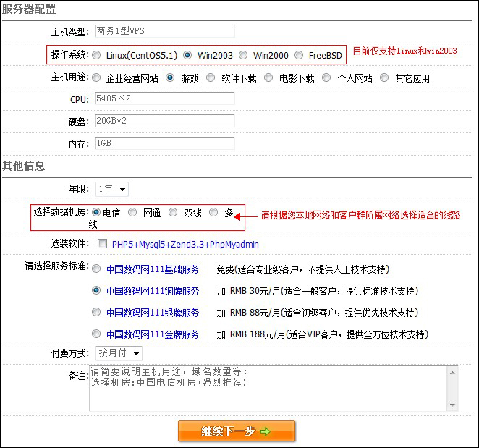Select the FreeBSD operating system option
The height and width of the screenshot is (448, 479).
[298, 55]
